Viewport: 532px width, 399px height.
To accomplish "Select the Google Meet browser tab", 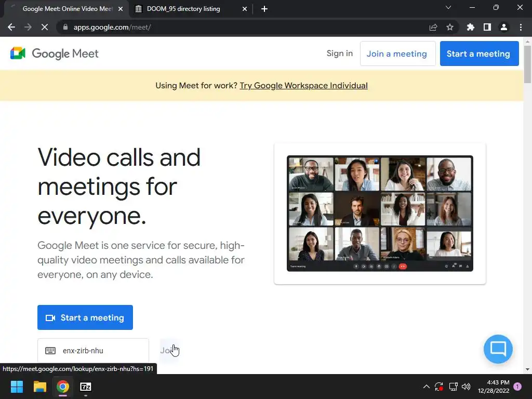I will coord(66,9).
